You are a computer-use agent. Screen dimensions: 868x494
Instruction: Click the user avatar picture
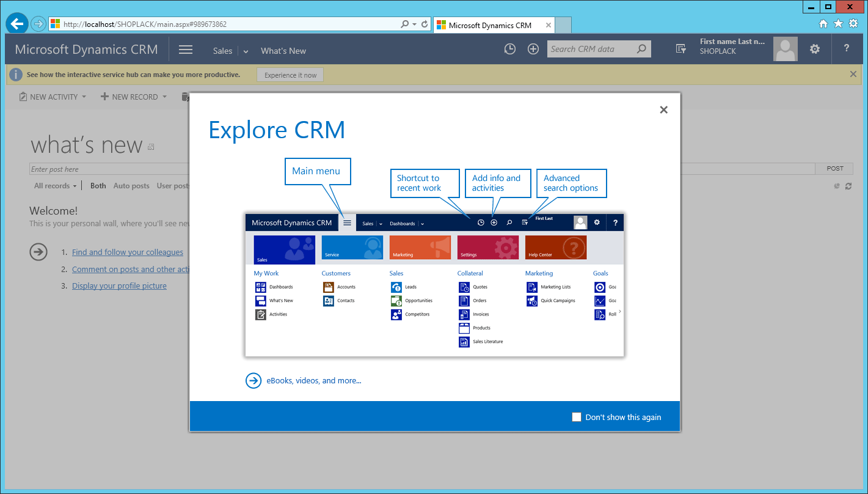pyautogui.click(x=786, y=49)
